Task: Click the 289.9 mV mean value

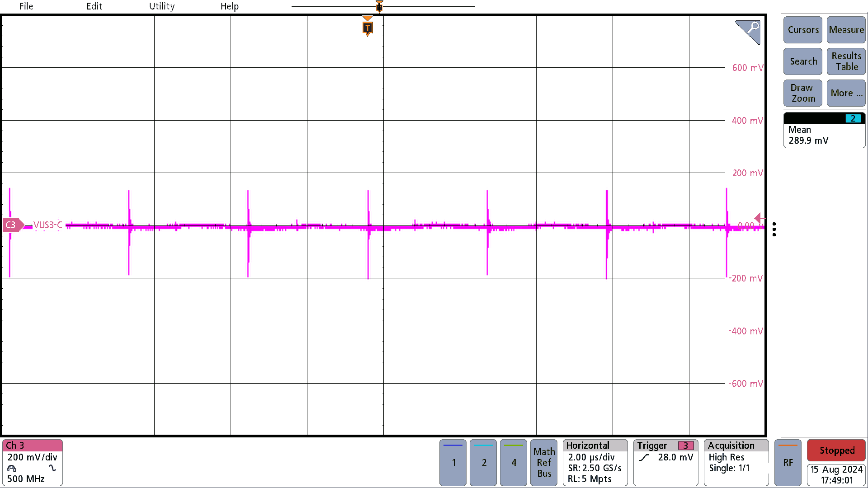Action: click(x=808, y=141)
